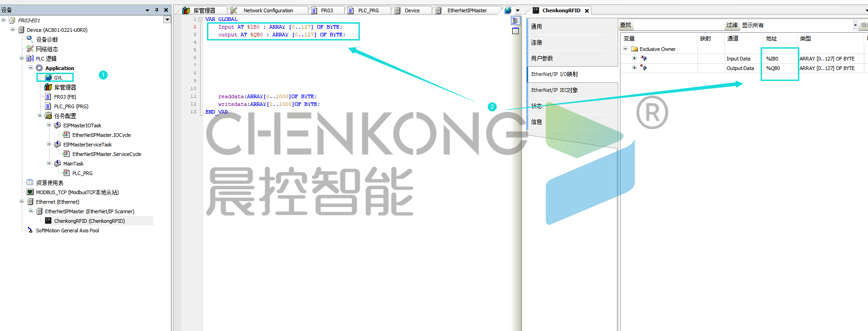
Task: Open the 过滤 显示所有 filter dropdown
Action: [x=855, y=25]
